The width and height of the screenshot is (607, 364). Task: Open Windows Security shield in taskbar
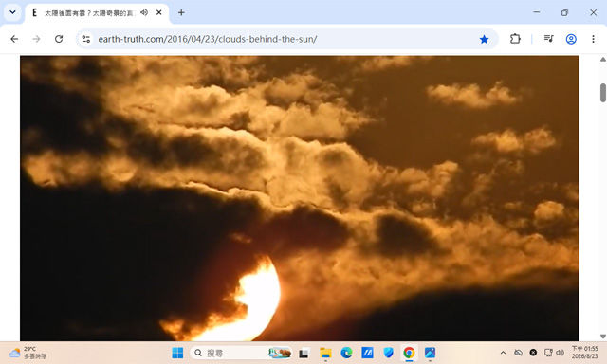pos(388,353)
